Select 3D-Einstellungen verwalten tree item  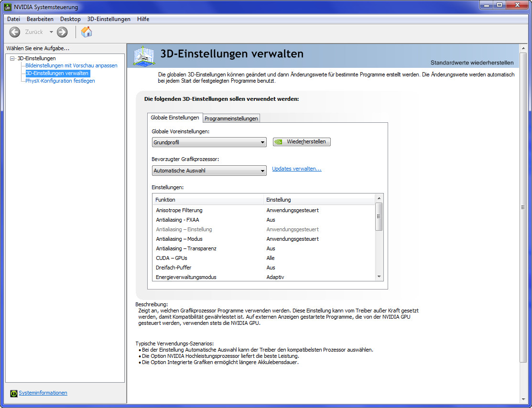(x=57, y=73)
